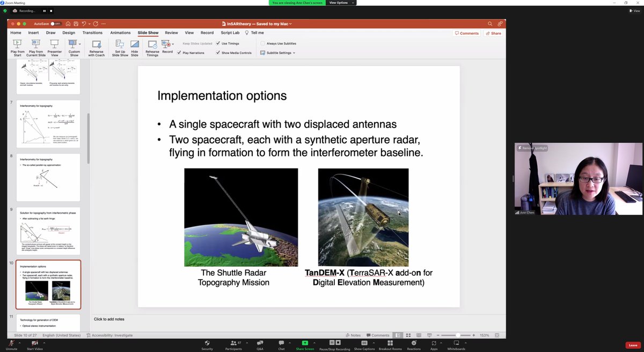
Task: Click Rehearse with Coach icon
Action: click(96, 44)
